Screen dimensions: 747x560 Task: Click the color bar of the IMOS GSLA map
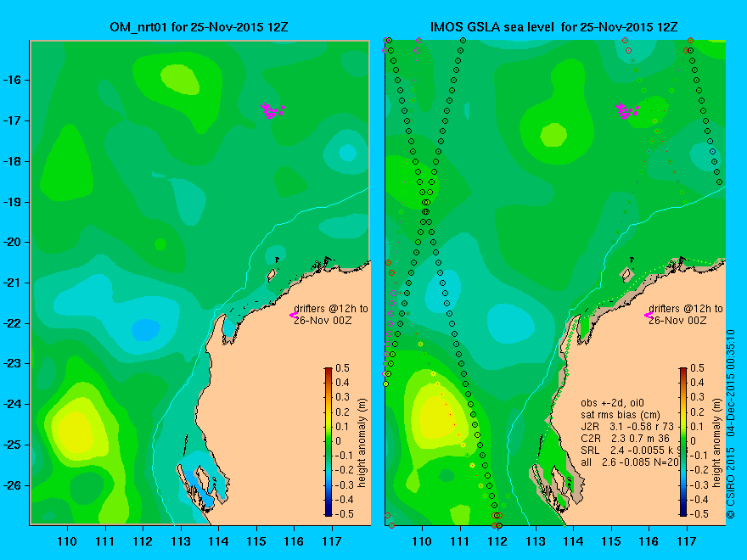[x=683, y=441]
